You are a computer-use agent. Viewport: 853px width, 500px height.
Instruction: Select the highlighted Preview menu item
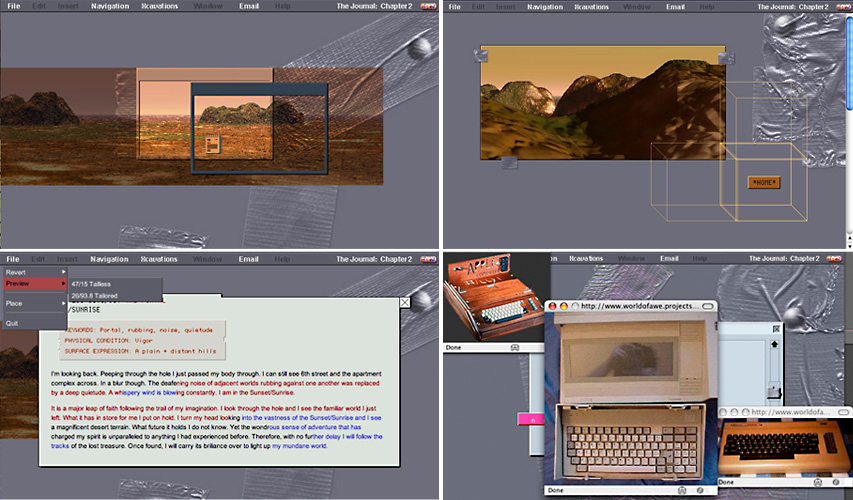click(35, 283)
